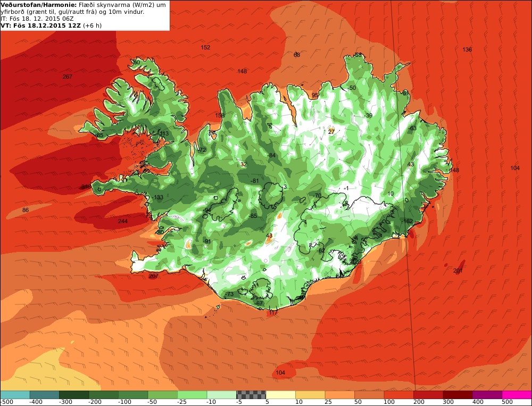Click the value "-133" in west Iceland
This screenshot has height=406, width=532.
tap(157, 197)
